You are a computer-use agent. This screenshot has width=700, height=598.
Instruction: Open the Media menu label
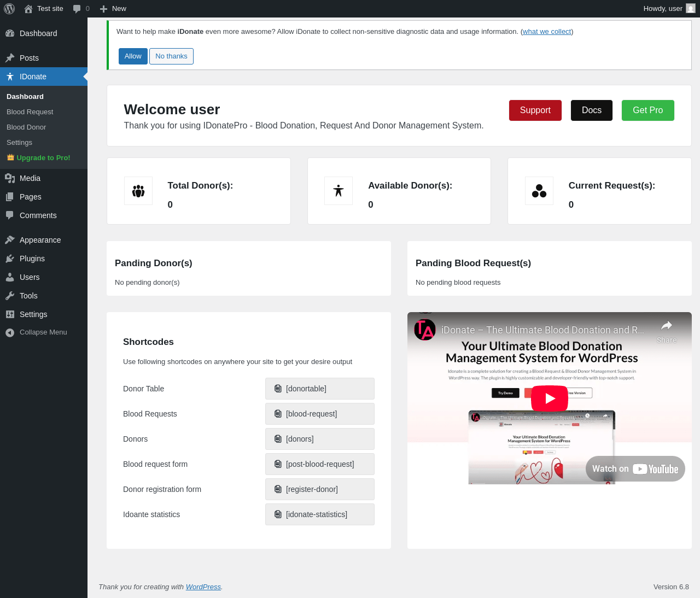(30, 178)
